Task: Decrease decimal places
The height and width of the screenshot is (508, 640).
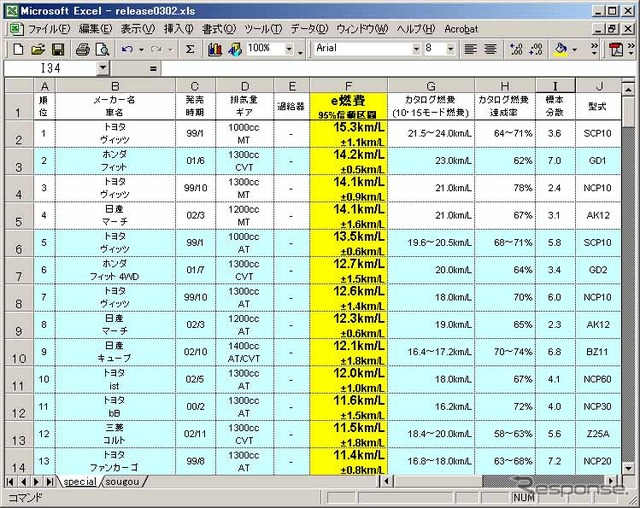Action: 536,49
